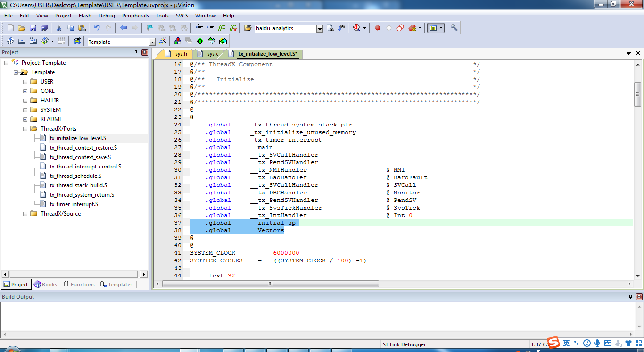Save the current file
Screen dimensions: 644x352
pos(33,28)
